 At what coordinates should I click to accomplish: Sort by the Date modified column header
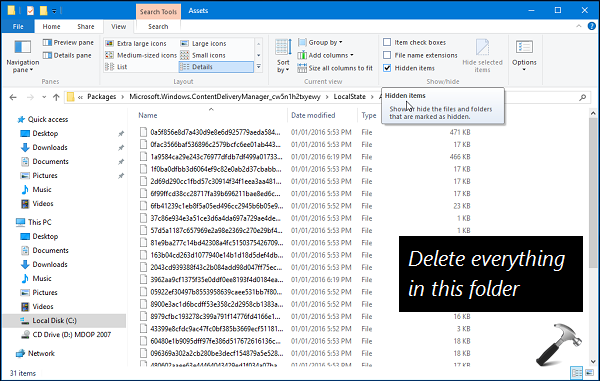click(313, 115)
